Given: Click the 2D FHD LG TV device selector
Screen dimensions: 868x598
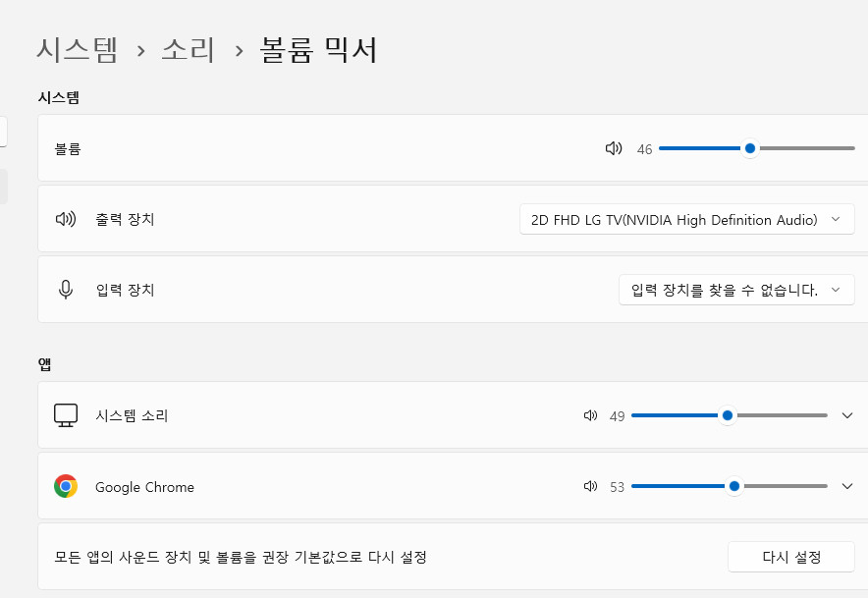Looking at the screenshot, I should coord(686,219).
